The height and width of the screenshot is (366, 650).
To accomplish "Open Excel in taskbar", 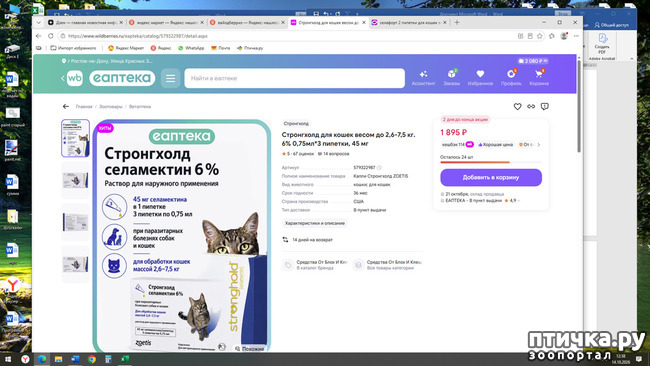I will pos(125,359).
